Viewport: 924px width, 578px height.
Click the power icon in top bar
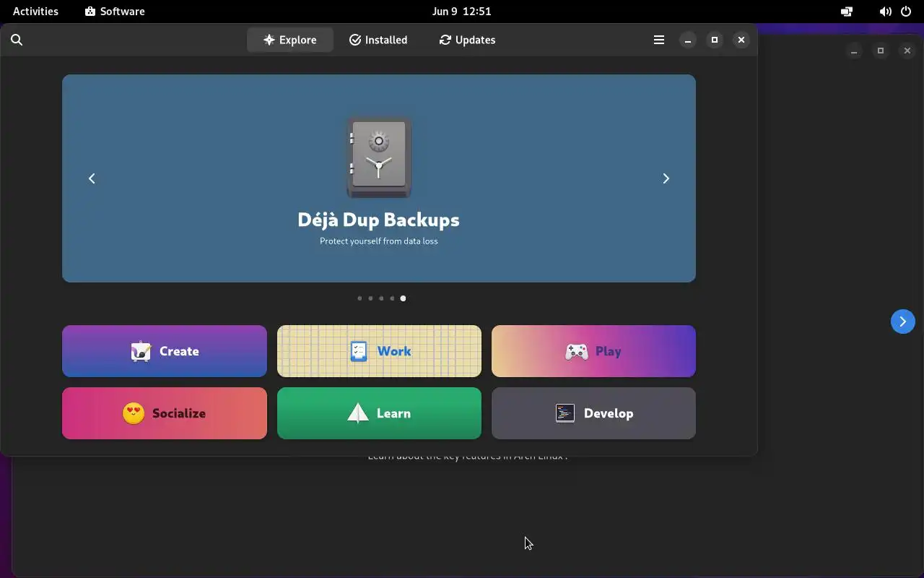(x=906, y=12)
